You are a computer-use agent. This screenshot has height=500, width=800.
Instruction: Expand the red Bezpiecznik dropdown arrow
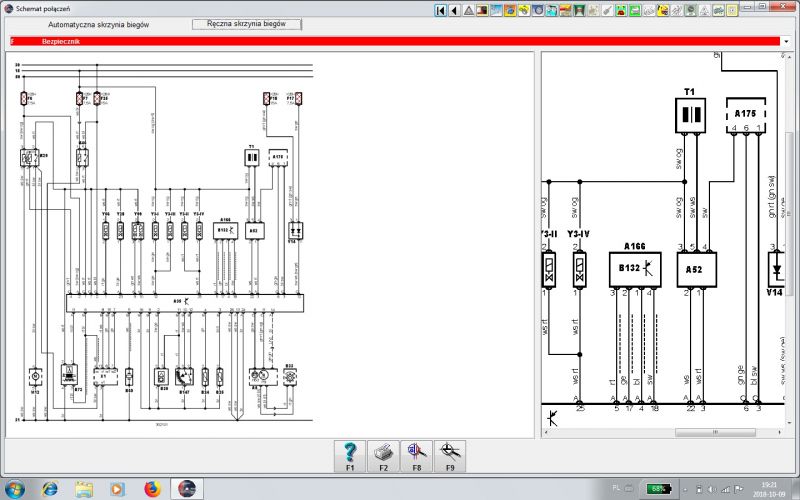(x=786, y=41)
